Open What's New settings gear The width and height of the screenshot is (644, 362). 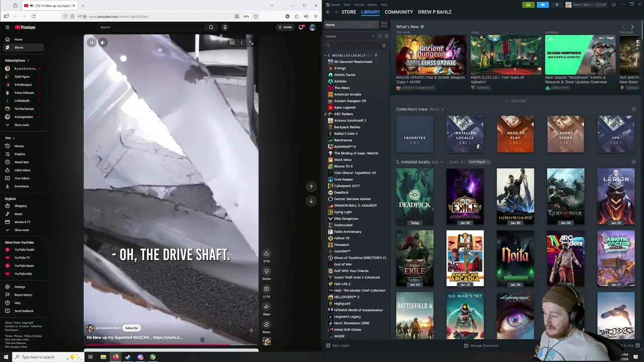pos(422,27)
